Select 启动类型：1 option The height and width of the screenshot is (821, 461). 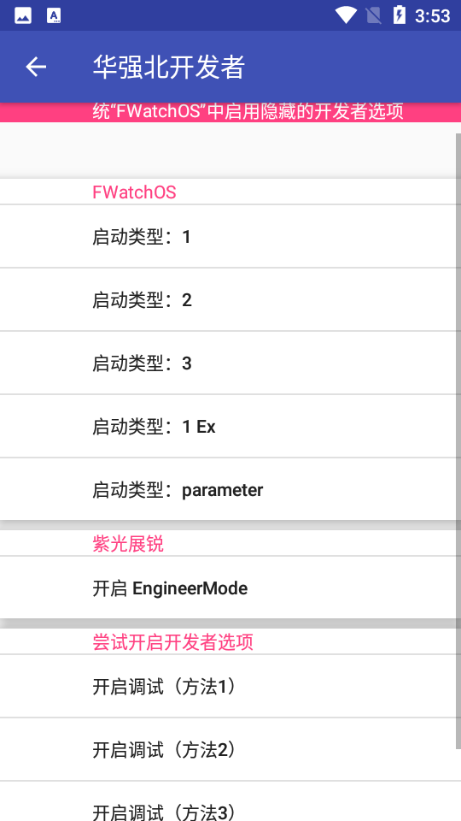pos(229,237)
